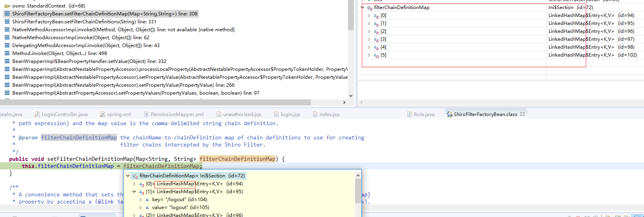Image resolution: width=644 pixels, height=217 pixels.
Task: Click the class file icon on ShiroFilterFactoryBean tab
Action: (450, 114)
